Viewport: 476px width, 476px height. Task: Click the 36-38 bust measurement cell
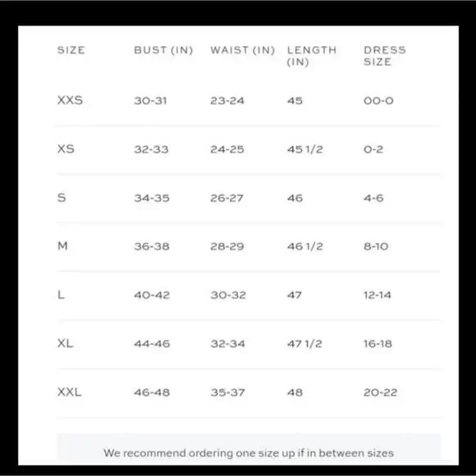[152, 246]
